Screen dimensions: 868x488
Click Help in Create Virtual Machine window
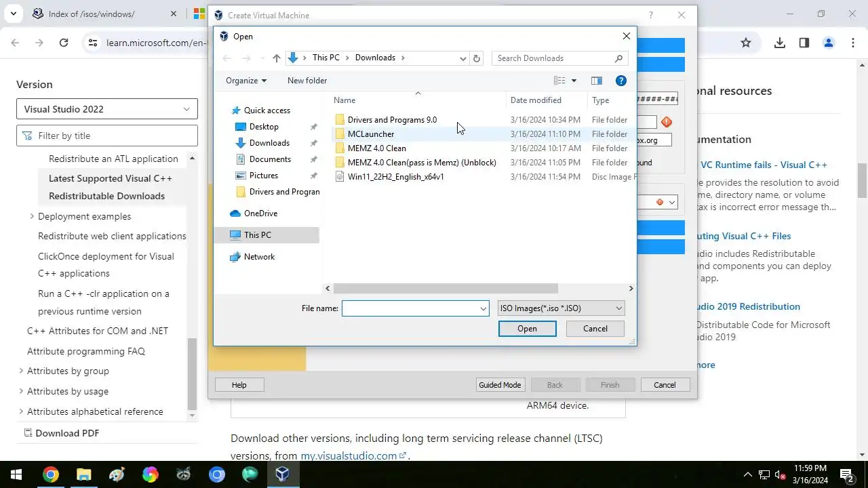tap(239, 385)
